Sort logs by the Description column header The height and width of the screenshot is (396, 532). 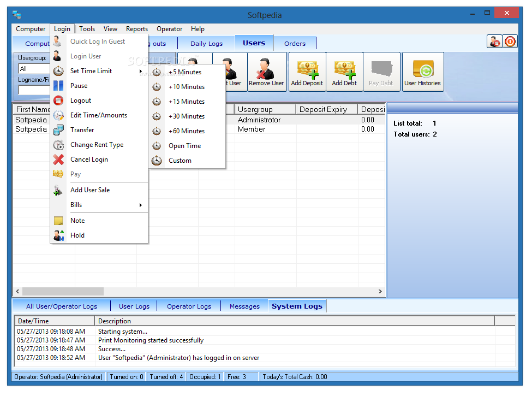[x=295, y=321]
